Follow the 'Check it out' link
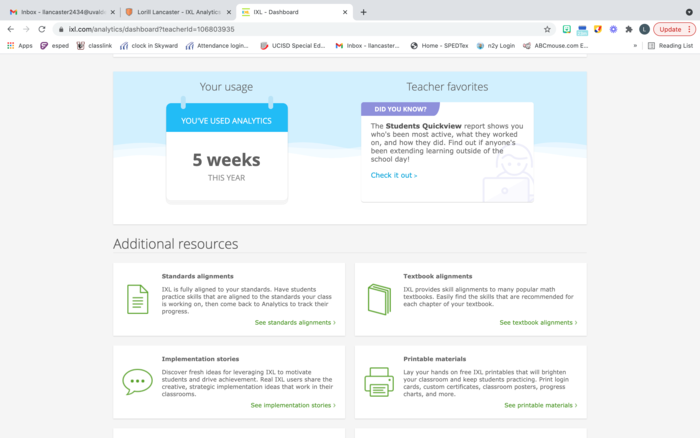Image resolution: width=700 pixels, height=438 pixels. (393, 175)
